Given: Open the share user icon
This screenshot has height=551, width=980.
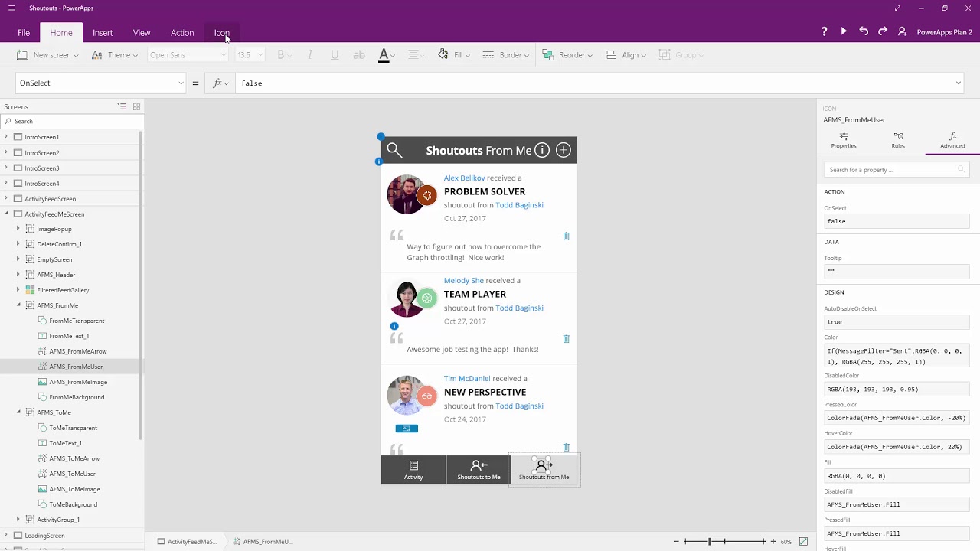Looking at the screenshot, I should tap(902, 31).
